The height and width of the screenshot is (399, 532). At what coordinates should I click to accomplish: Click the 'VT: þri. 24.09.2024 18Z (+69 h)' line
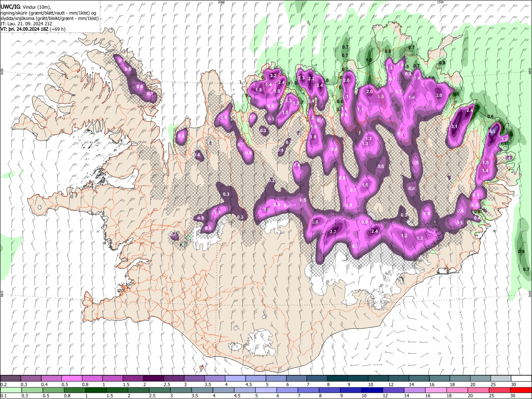tap(33, 29)
